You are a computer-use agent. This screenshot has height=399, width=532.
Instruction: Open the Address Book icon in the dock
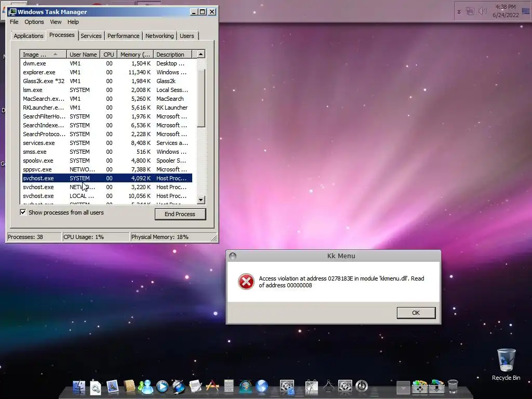tap(129, 387)
